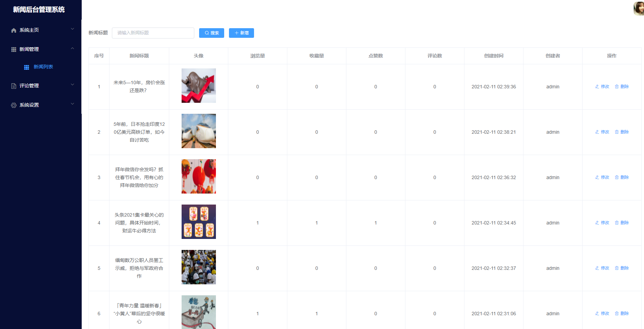Click the timestamp 2021-02-11 02:32:37
The height and width of the screenshot is (329, 644).
tap(494, 268)
